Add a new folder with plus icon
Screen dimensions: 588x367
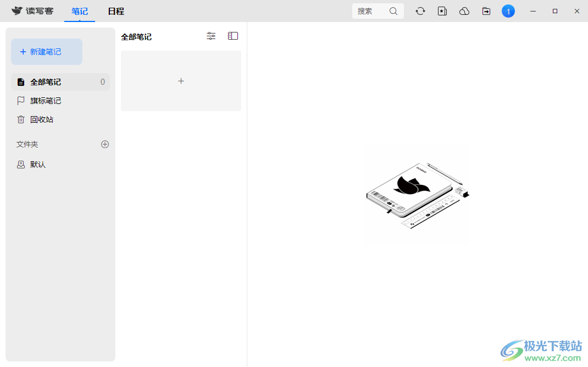coord(105,144)
